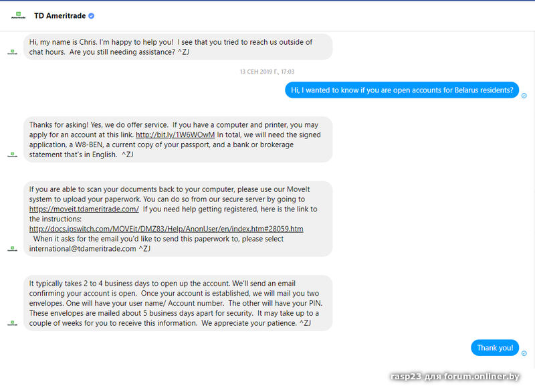This screenshot has width=535, height=392.
Task: Click delivered checkmark next to Thank you
Action: click(x=524, y=353)
